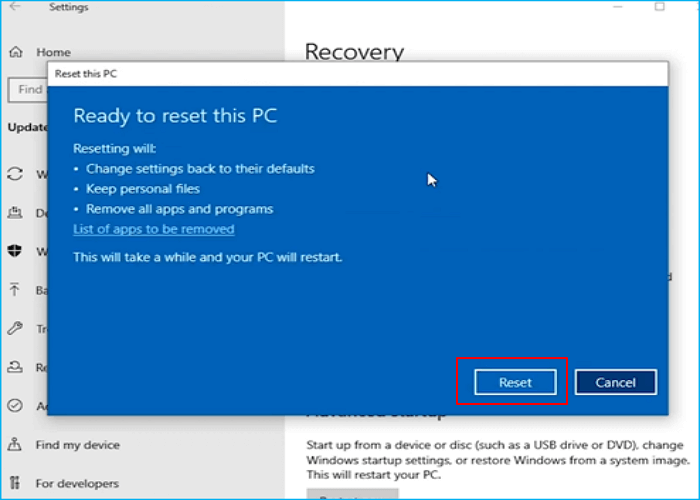Maximize the Settings window

[x=659, y=7]
